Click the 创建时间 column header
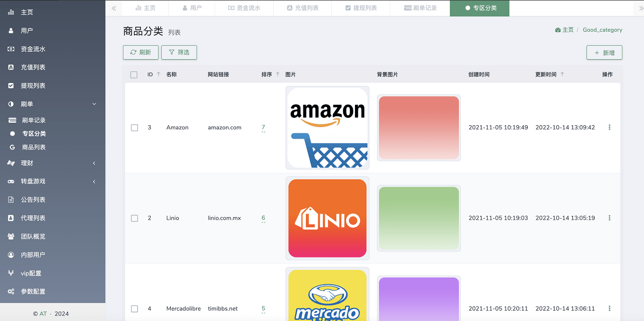Screen dimensions: 644x321 (x=479, y=75)
